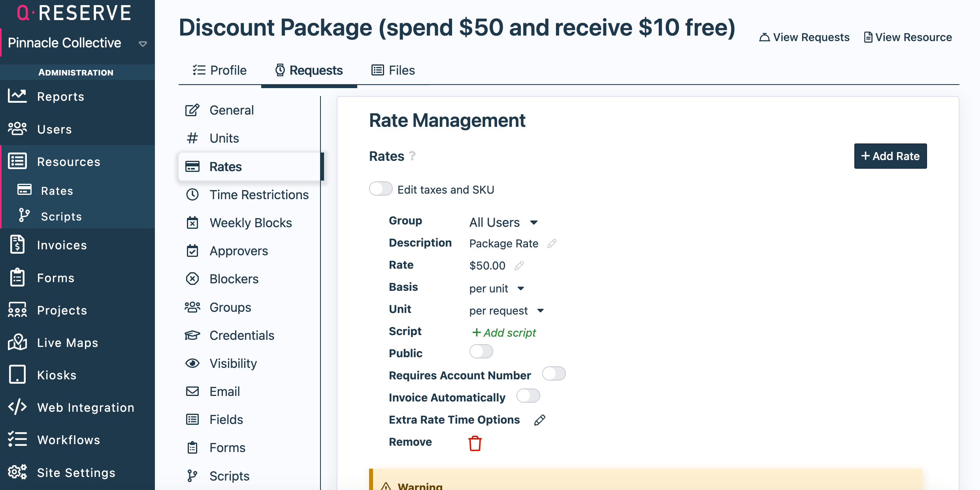
Task: Switch on Invoice Automatically
Action: (528, 396)
